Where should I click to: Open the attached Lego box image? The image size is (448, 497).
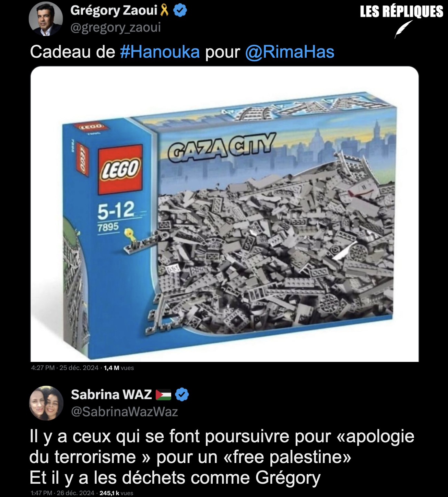point(225,214)
